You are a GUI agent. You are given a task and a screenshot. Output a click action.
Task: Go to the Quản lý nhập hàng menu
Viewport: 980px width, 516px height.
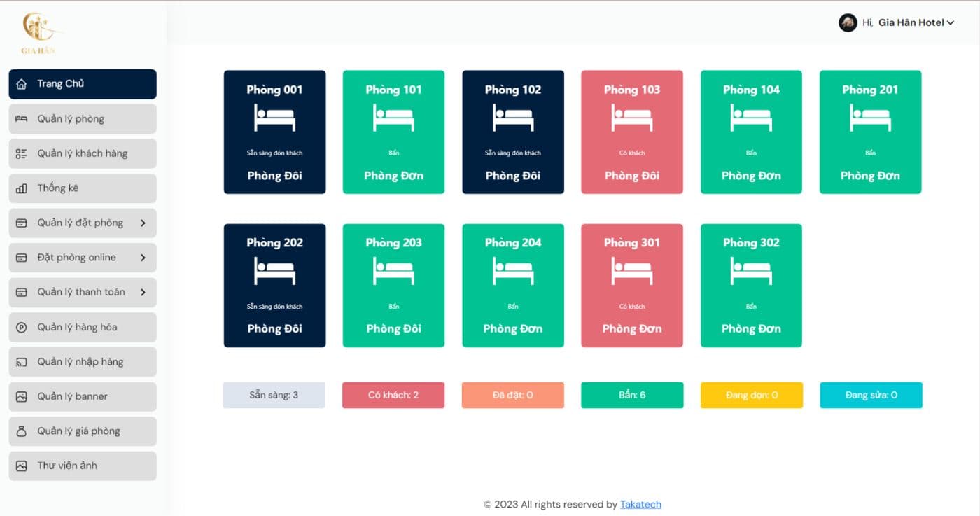click(x=83, y=362)
